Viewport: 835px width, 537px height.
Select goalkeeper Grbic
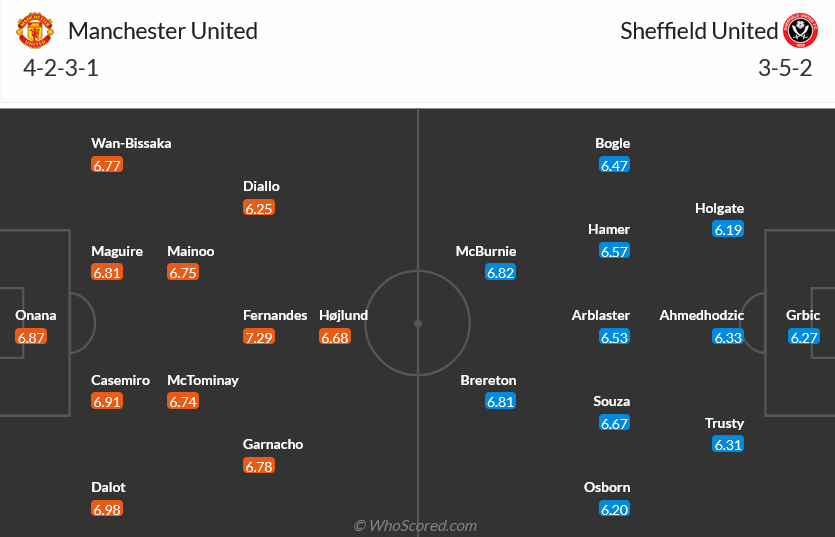point(803,315)
